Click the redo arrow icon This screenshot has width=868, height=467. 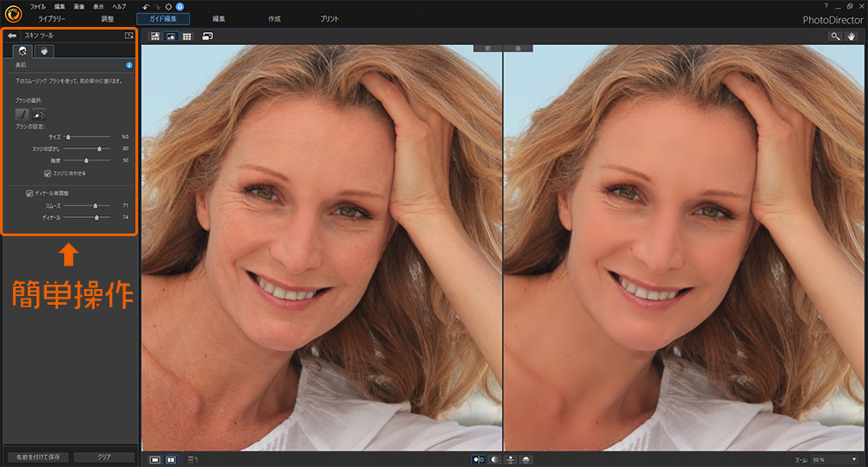(x=156, y=7)
